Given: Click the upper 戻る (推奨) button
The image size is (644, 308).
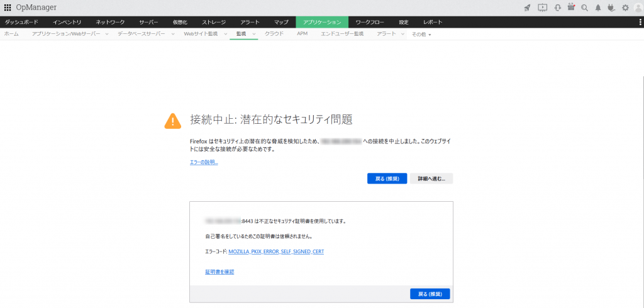Looking at the screenshot, I should tap(387, 179).
